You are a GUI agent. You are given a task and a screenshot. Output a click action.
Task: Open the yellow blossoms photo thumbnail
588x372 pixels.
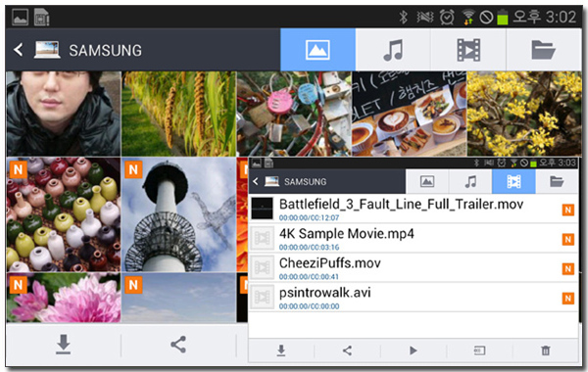[524, 114]
